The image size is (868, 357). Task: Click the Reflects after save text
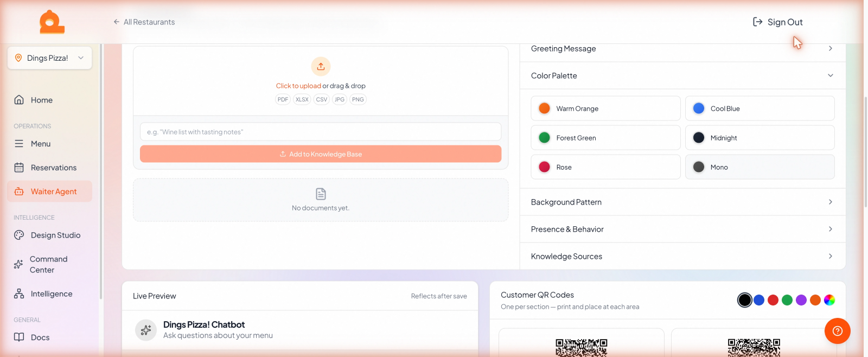click(439, 296)
